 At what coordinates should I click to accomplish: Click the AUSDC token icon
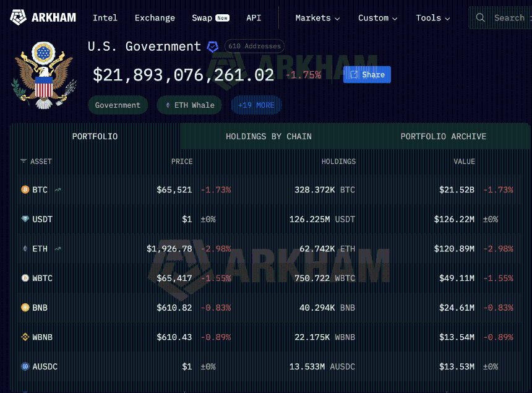(x=25, y=367)
